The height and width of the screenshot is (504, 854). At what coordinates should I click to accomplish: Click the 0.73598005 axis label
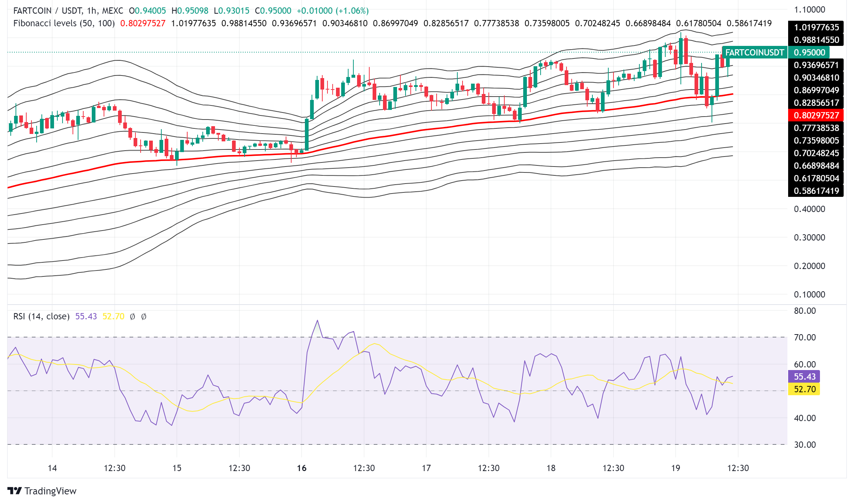point(816,140)
